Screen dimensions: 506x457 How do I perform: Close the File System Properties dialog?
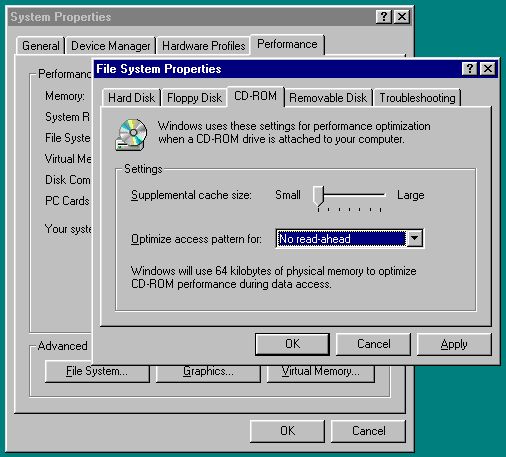click(488, 69)
